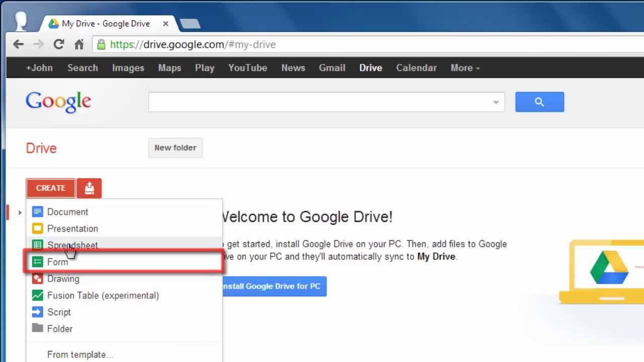Click the red Drawing icon

pyautogui.click(x=38, y=278)
